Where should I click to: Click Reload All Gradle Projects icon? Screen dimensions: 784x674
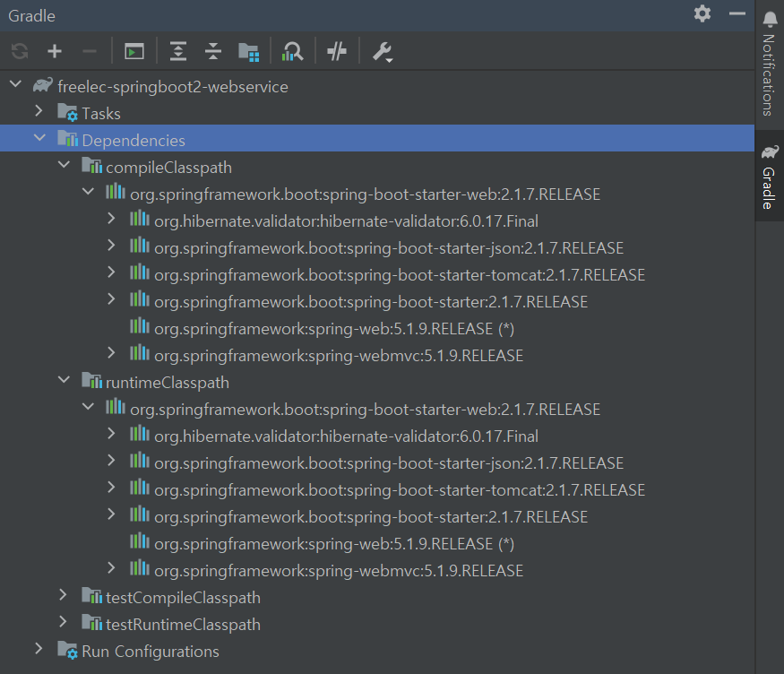point(20,51)
